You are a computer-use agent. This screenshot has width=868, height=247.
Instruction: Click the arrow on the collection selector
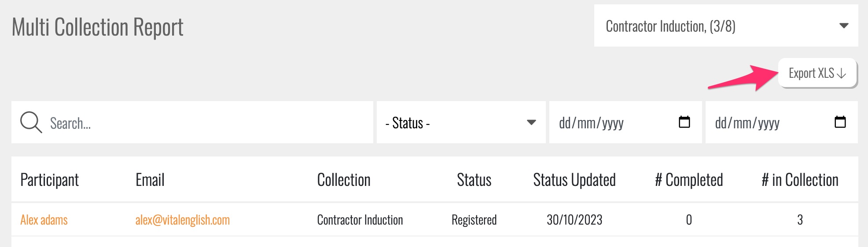click(843, 26)
